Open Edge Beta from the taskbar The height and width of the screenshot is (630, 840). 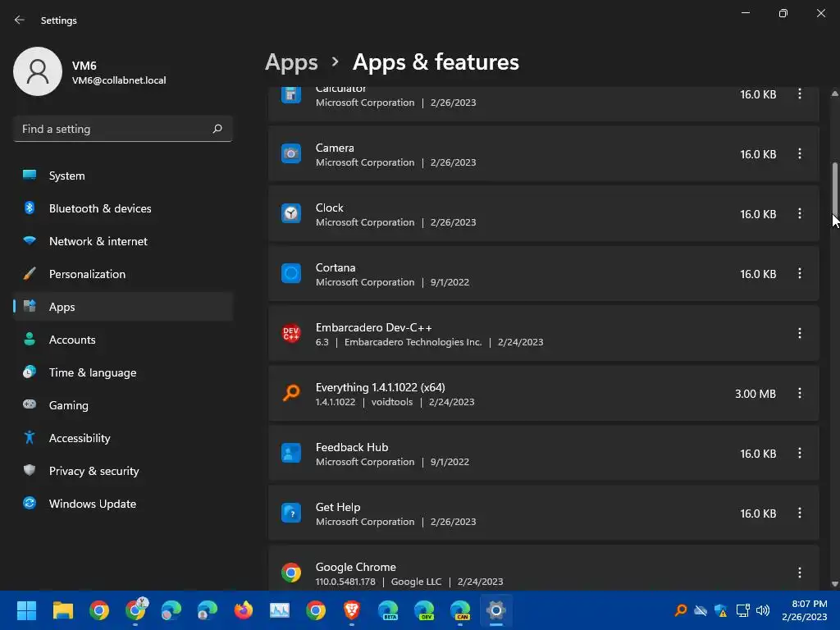coord(388,610)
